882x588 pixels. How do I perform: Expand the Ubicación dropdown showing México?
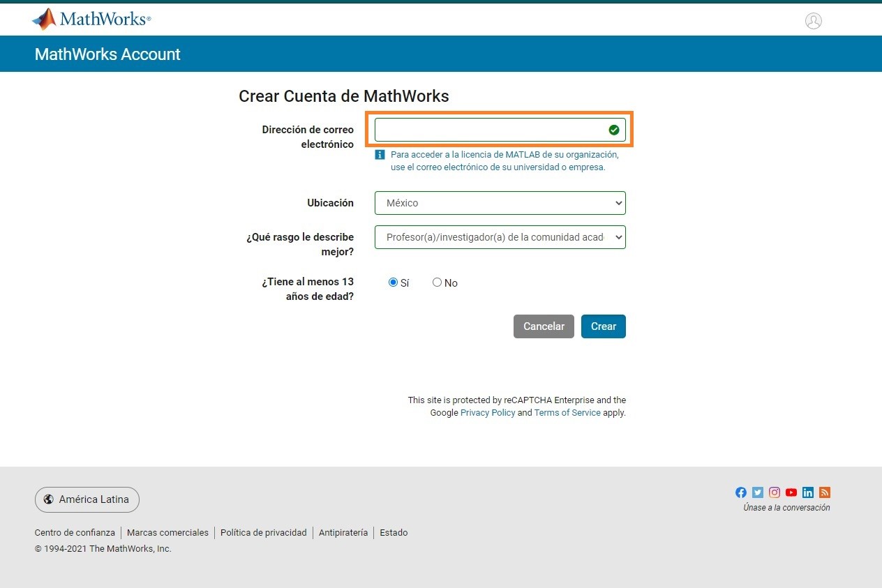tap(500, 203)
